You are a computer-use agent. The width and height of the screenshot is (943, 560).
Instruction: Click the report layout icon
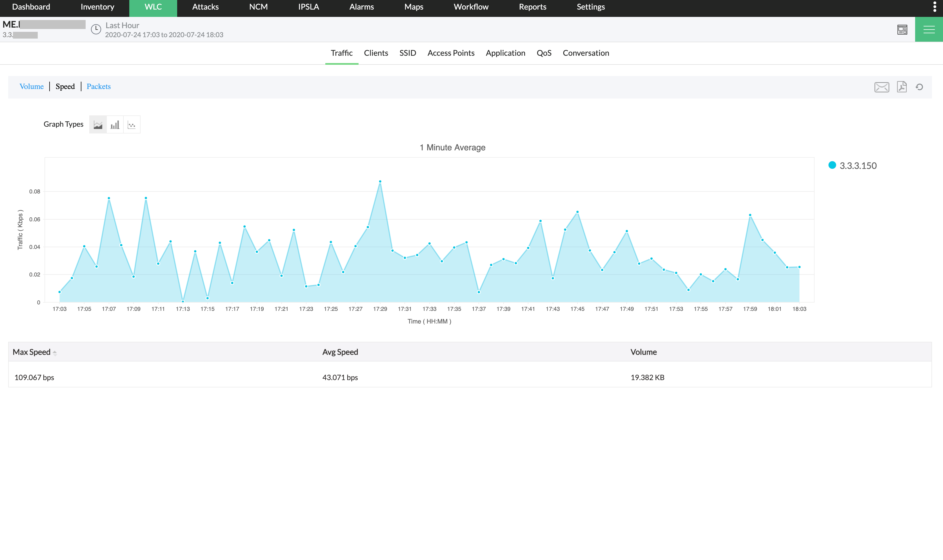tap(902, 30)
